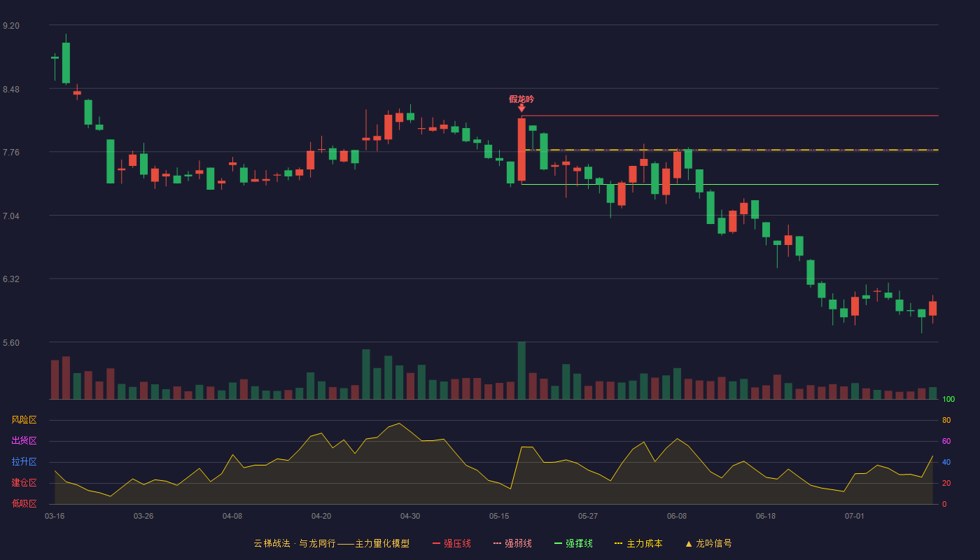Toggle the 强撑线 legend entry
Viewport: 980px width, 560px height.
tap(573, 543)
